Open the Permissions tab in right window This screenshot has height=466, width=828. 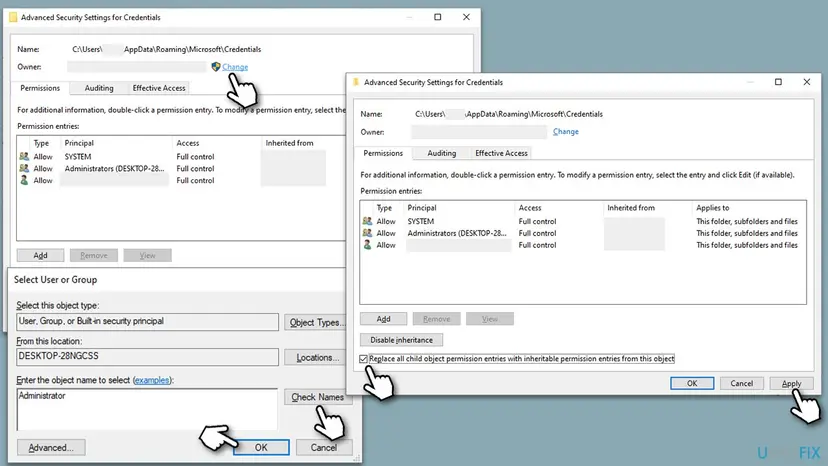click(x=383, y=153)
